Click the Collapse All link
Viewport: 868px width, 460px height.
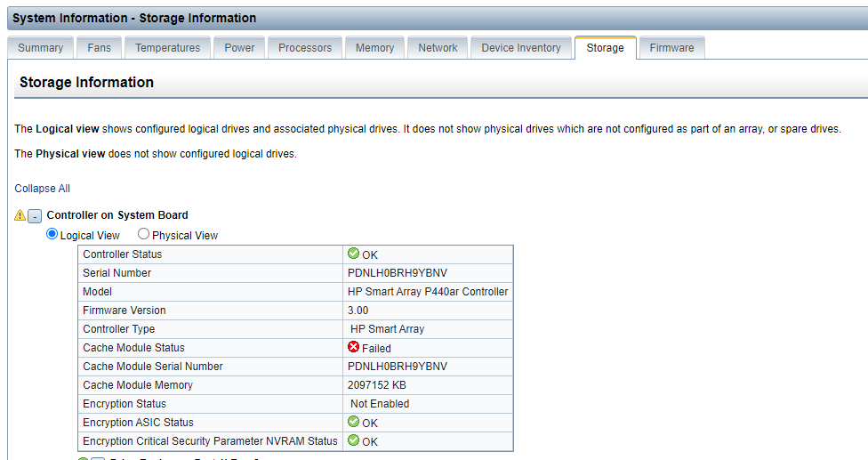tap(42, 189)
